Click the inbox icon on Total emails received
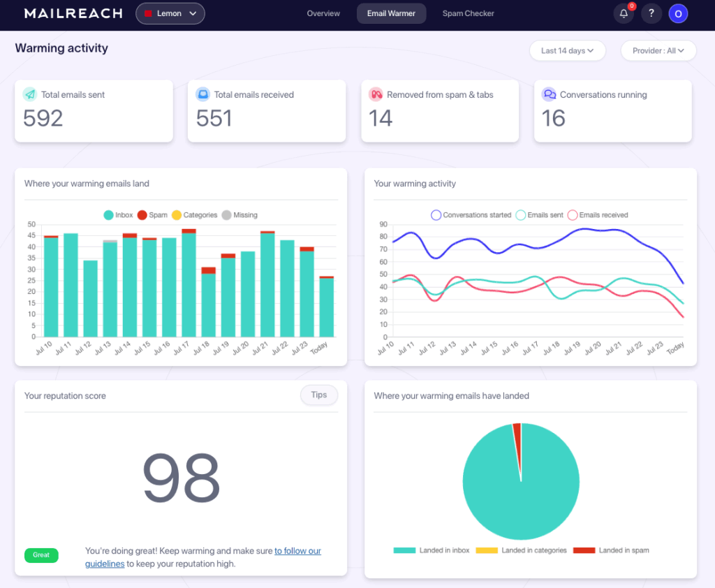The image size is (715, 588). pyautogui.click(x=202, y=94)
